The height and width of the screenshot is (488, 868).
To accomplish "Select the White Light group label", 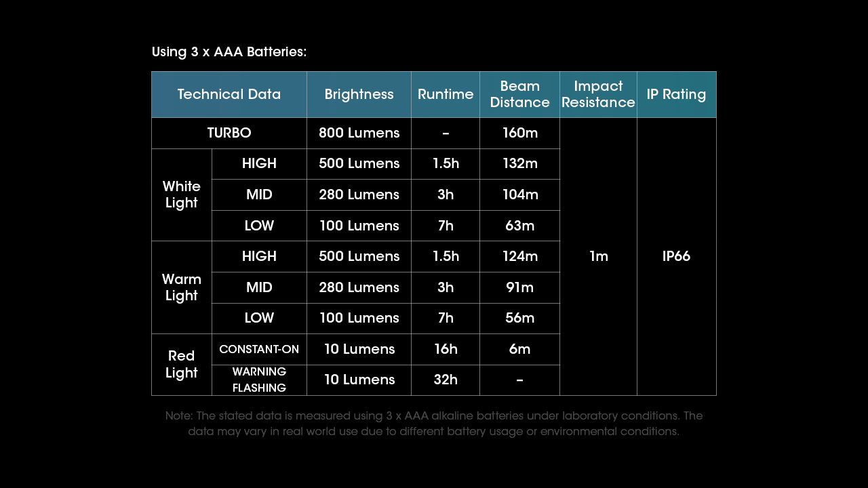I will [x=182, y=195].
